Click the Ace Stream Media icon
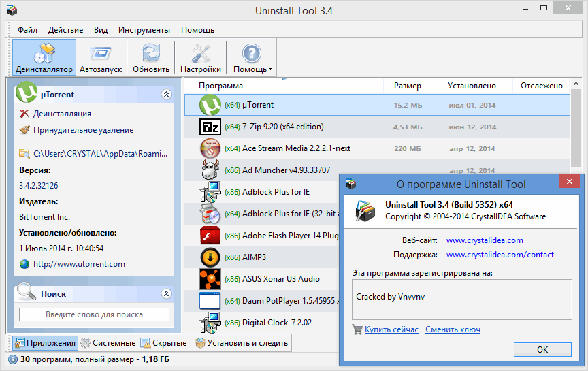588x371 pixels. tap(210, 148)
